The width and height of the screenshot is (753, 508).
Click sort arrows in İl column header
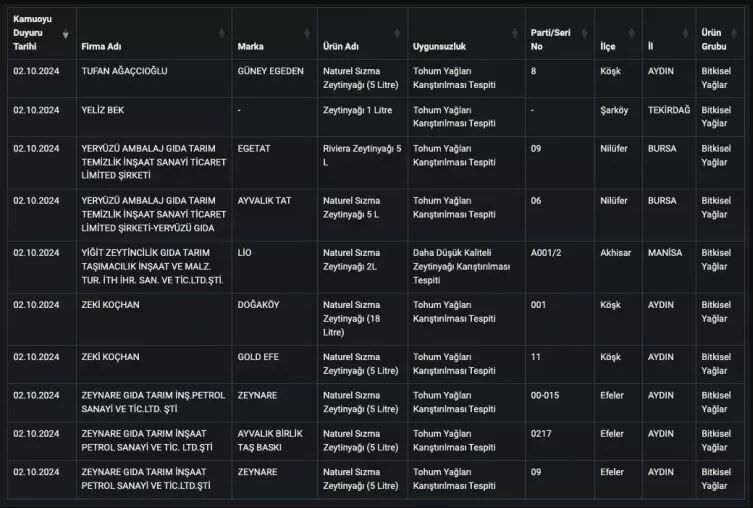[687, 34]
